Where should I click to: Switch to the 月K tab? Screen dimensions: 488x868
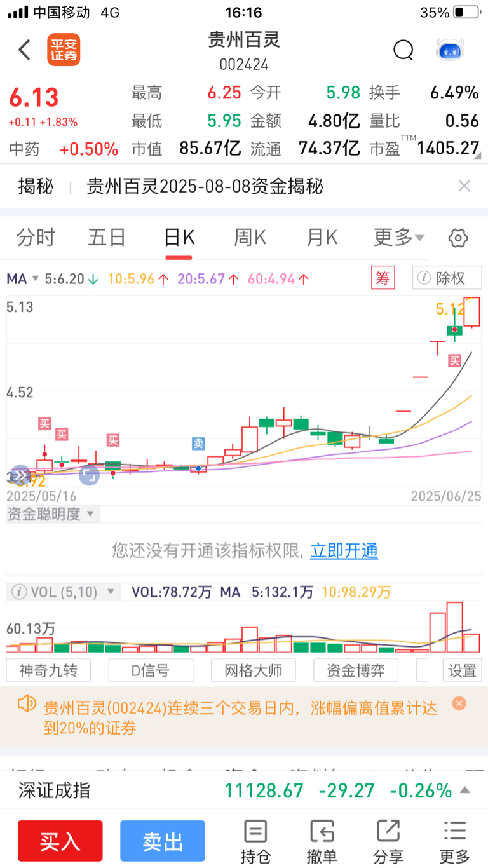322,238
